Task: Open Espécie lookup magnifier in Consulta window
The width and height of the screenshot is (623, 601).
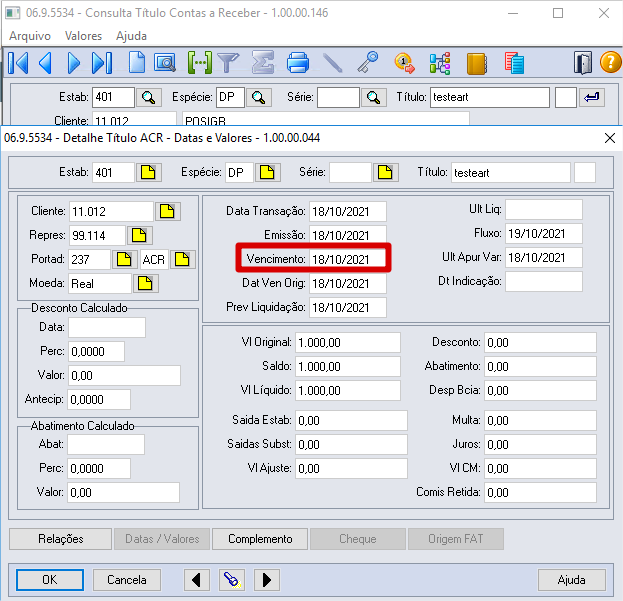Action: point(259,97)
